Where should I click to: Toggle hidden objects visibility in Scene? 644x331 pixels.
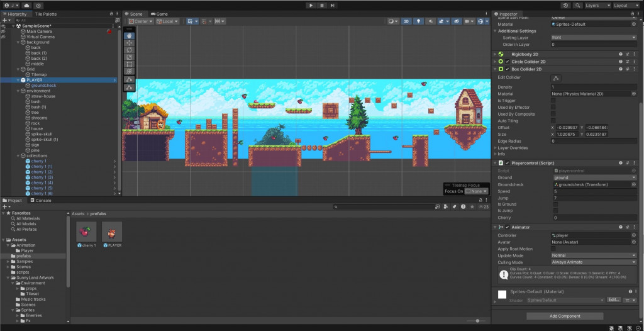point(457,21)
